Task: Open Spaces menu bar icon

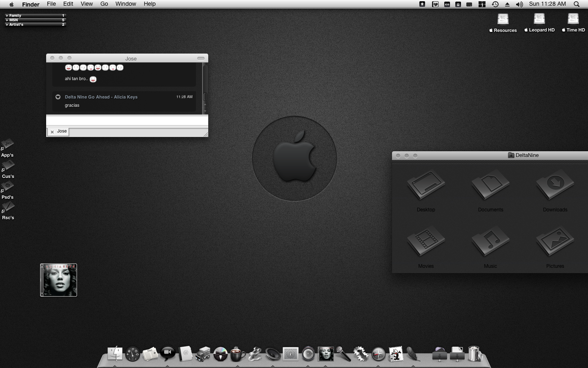Action: click(x=482, y=4)
